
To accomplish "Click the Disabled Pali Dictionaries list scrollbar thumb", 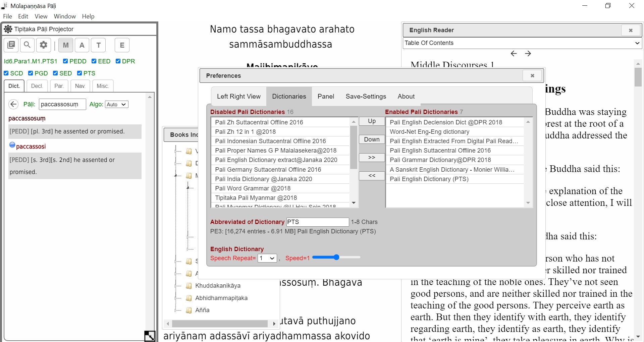I will [x=354, y=147].
